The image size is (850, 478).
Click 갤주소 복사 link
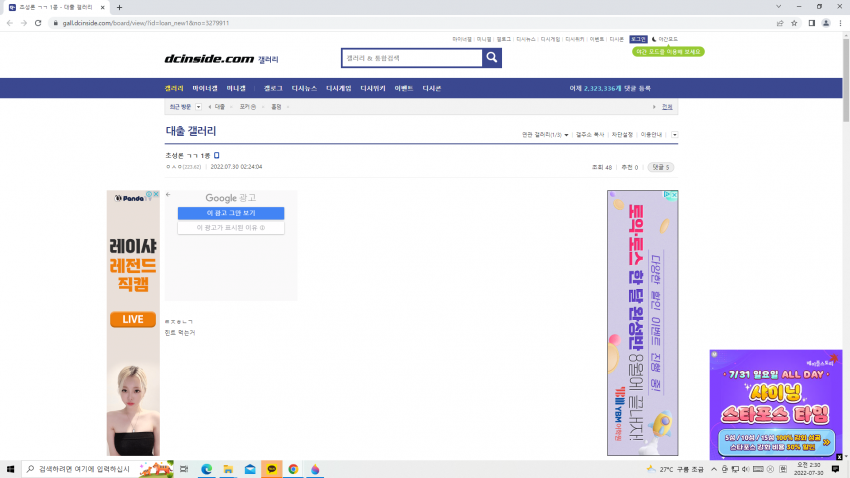tap(590, 134)
